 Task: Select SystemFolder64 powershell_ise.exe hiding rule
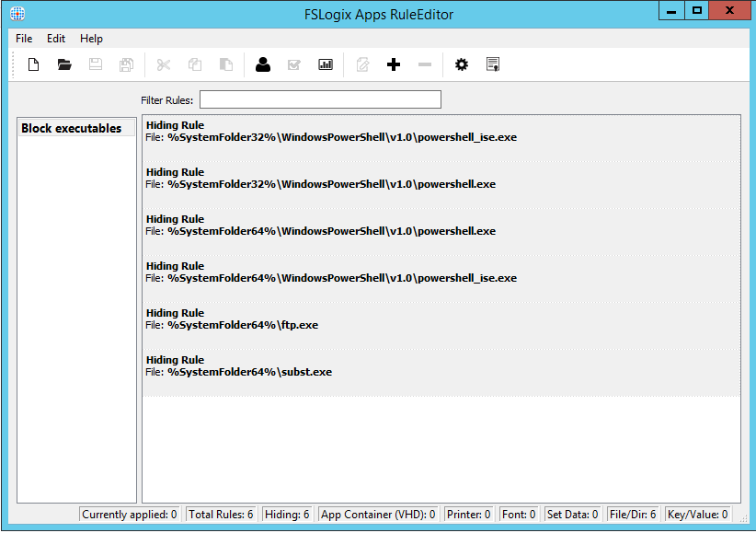tap(441, 279)
